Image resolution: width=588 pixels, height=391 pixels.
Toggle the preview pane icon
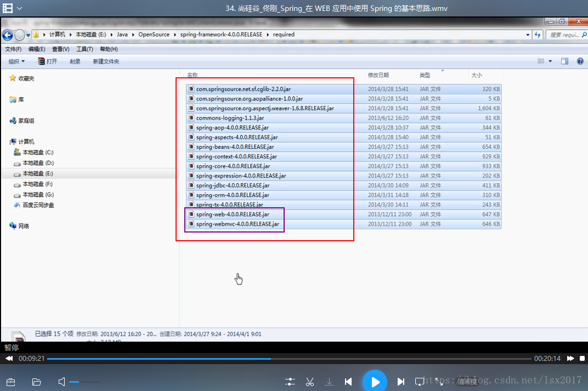click(x=565, y=61)
